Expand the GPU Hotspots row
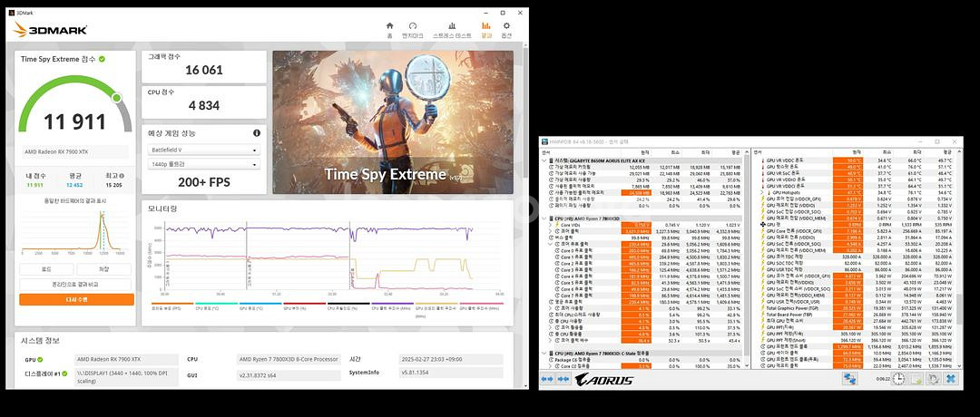The height and width of the screenshot is (417, 980). (761, 192)
